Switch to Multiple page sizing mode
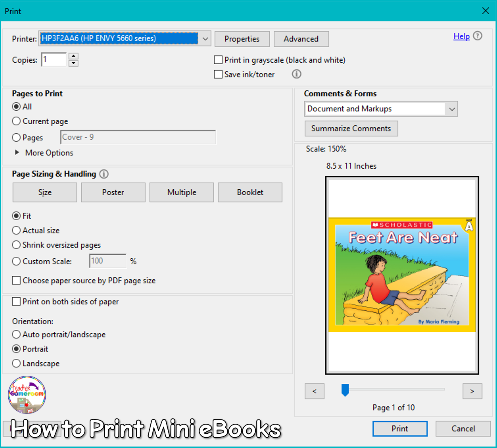The width and height of the screenshot is (497, 448). [x=181, y=192]
